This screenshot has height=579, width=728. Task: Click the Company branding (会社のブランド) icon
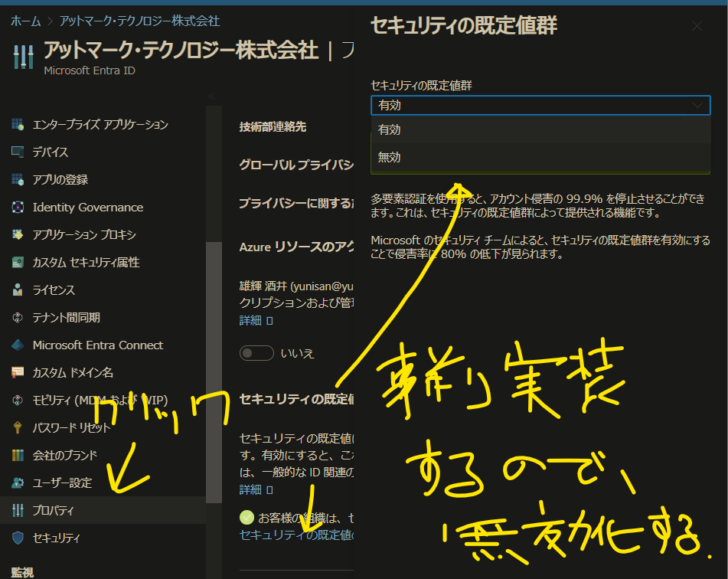[x=18, y=455]
